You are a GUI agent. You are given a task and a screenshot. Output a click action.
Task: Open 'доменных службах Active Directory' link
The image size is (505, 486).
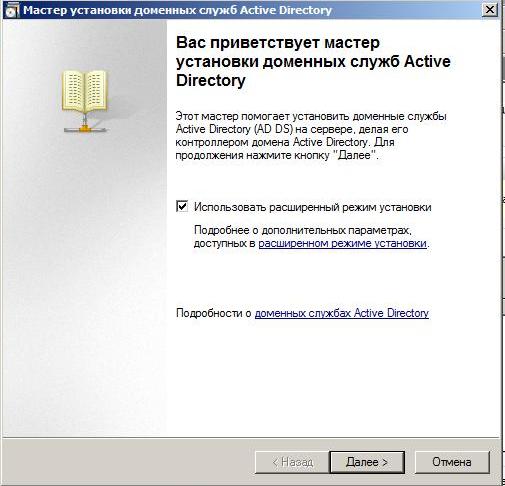(342, 313)
